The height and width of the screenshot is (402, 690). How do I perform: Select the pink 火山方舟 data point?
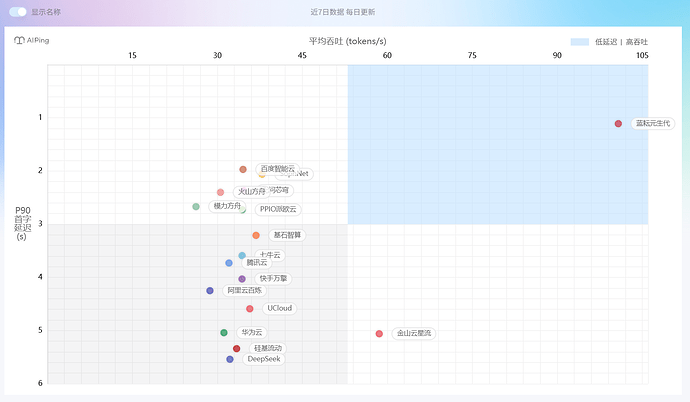point(220,192)
